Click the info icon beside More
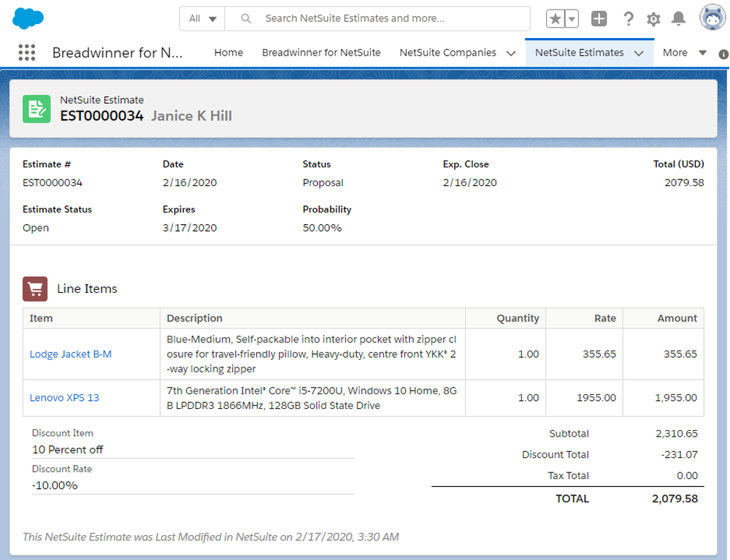Viewport: 730px width, 560px height. click(723, 54)
